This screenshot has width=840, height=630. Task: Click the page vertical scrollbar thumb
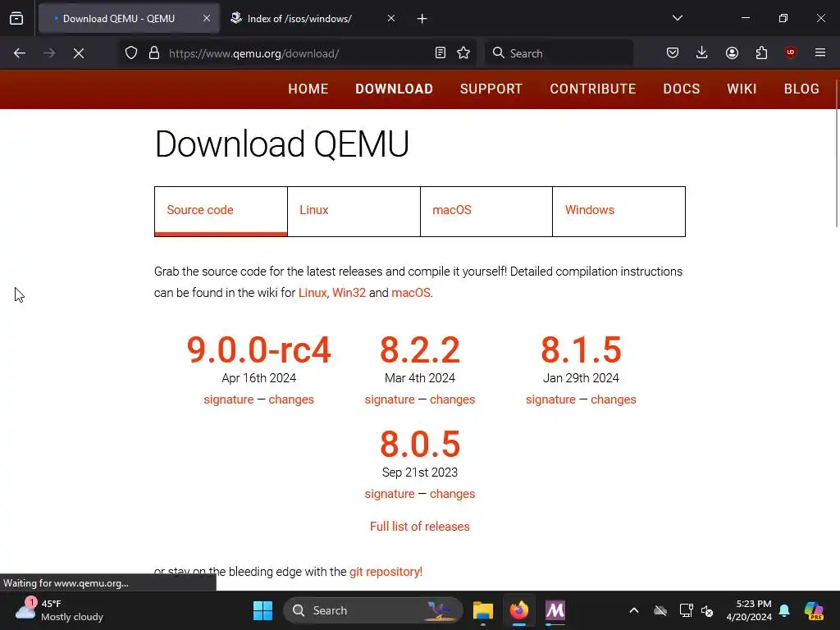point(837,153)
